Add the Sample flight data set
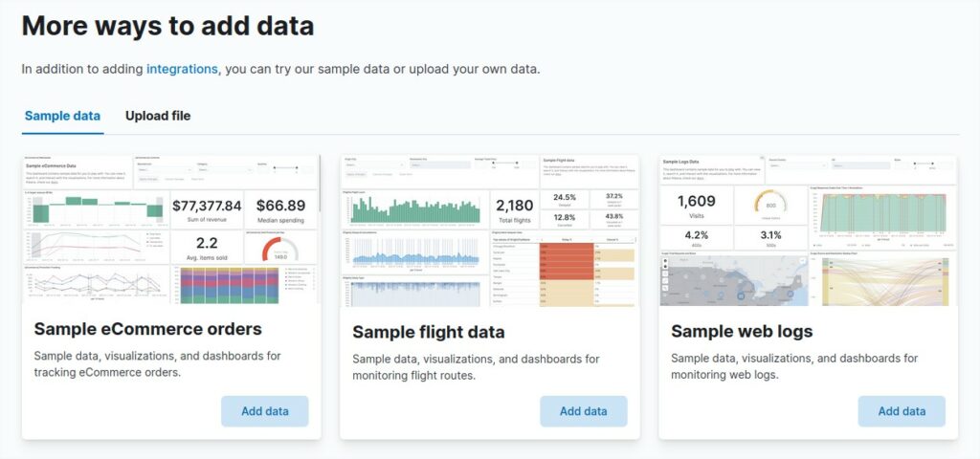The height and width of the screenshot is (459, 980). click(584, 411)
